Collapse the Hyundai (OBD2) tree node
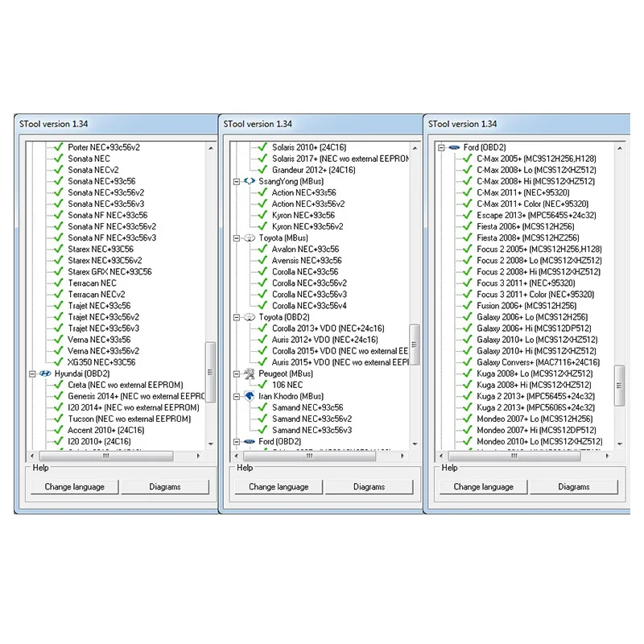Viewport: 644px width, 644px height. 32,374
